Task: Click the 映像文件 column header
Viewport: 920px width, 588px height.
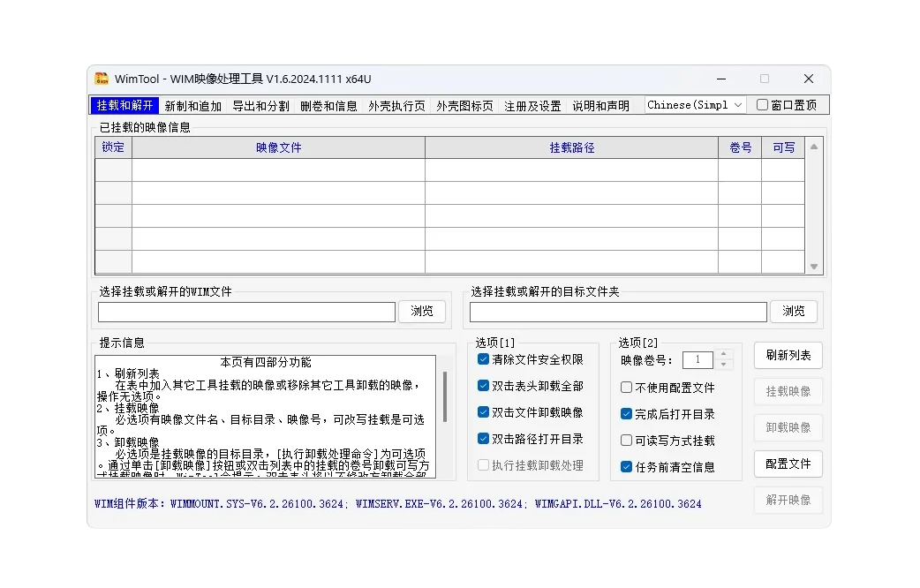Action: (279, 147)
